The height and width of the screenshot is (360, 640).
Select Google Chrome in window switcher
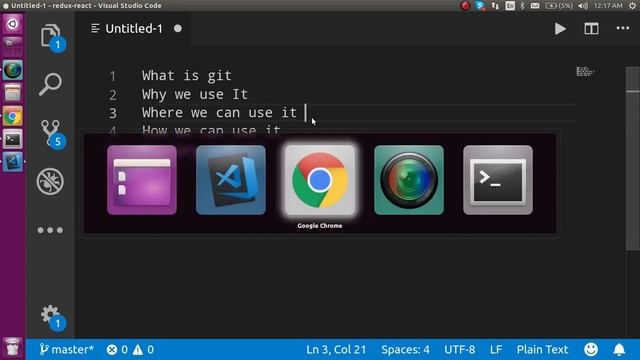[320, 180]
